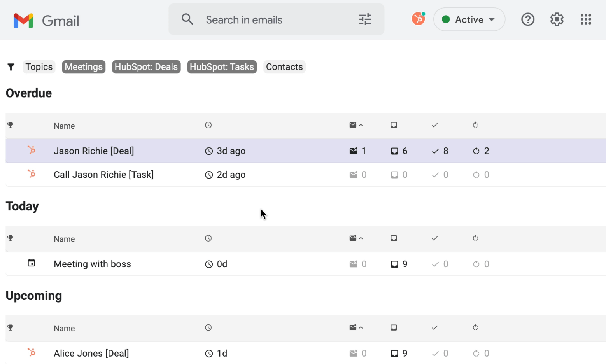Click the calendar icon beside Meeting with boss

coord(31,263)
